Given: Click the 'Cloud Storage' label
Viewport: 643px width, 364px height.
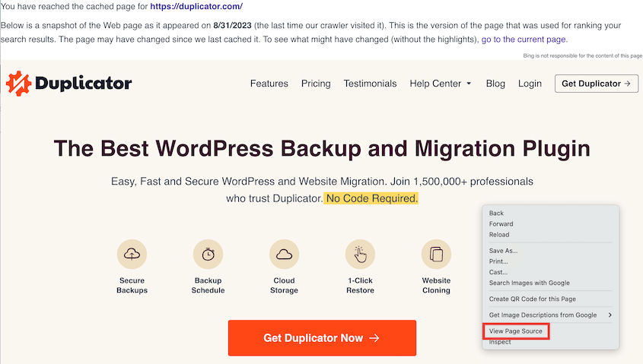Looking at the screenshot, I should click(284, 286).
